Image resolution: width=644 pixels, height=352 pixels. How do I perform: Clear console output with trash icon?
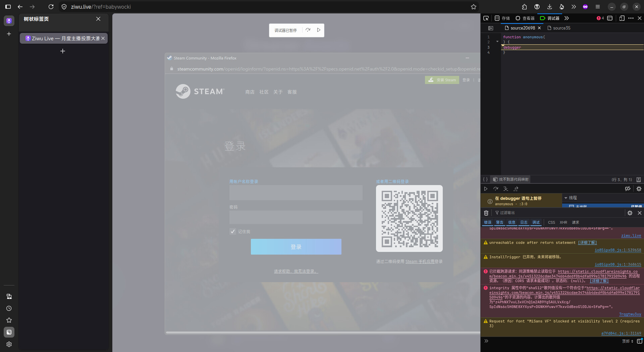[486, 213]
